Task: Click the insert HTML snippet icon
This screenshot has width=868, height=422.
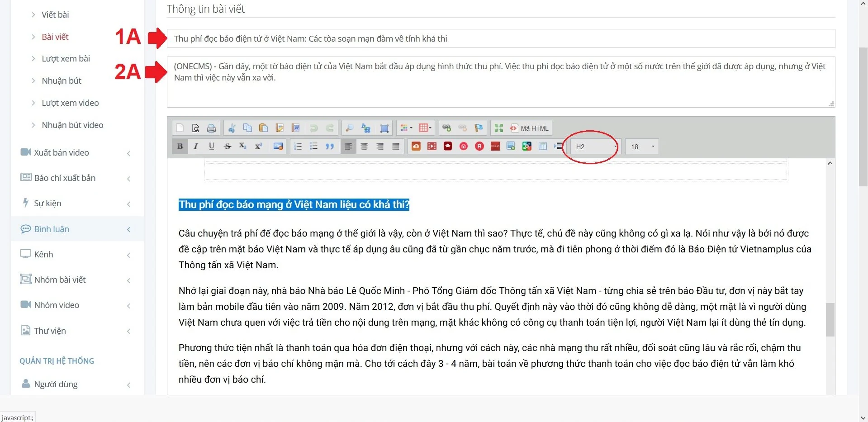Action: (278, 146)
